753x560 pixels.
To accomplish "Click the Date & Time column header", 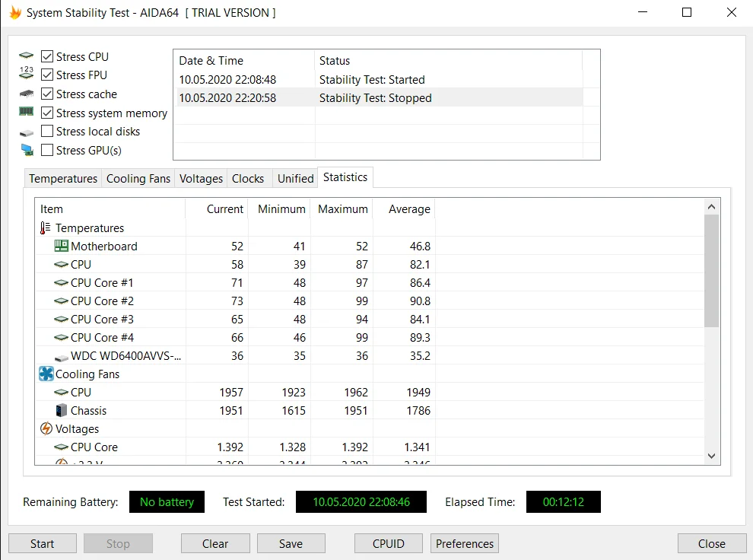I will (x=243, y=61).
